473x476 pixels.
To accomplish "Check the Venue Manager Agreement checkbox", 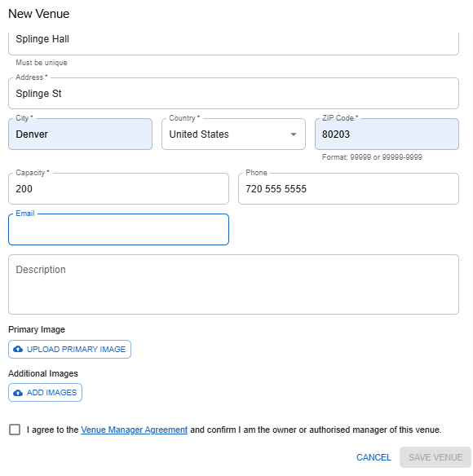I will (x=15, y=430).
